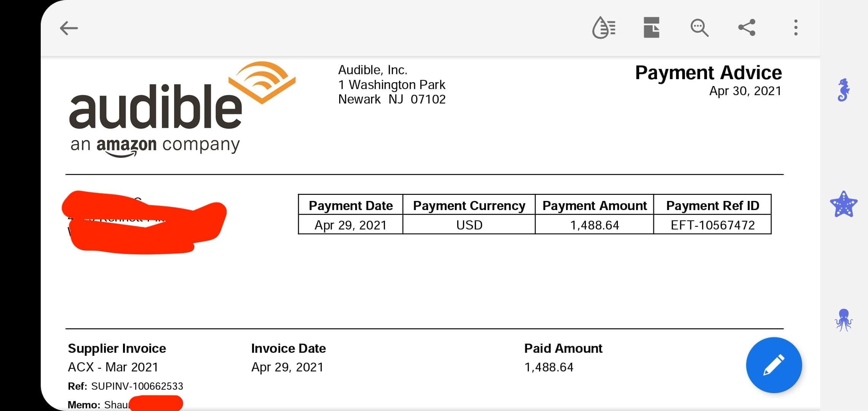The image size is (868, 411).
Task: Select the SUPINV-100662533 reference text
Action: 137,386
